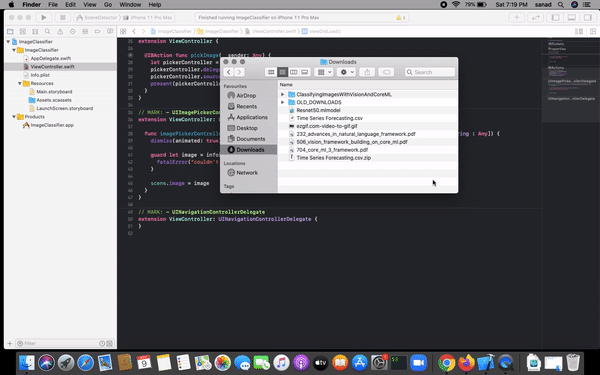Open the Go menu

(108, 5)
